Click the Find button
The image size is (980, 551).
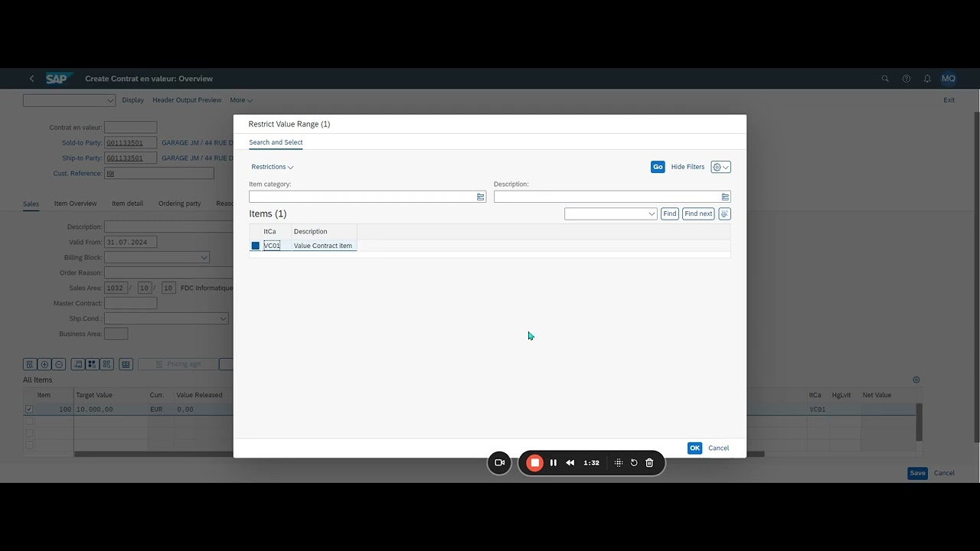[x=670, y=214]
